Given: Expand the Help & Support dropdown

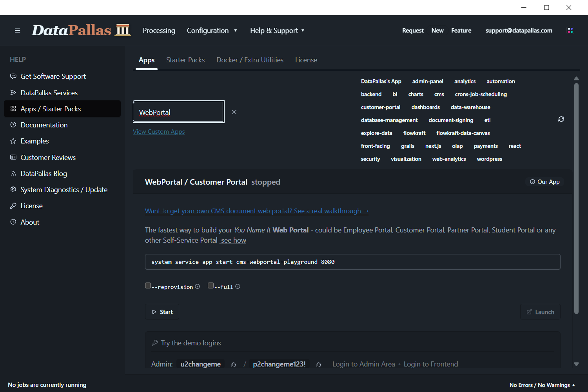Looking at the screenshot, I should [x=277, y=31].
